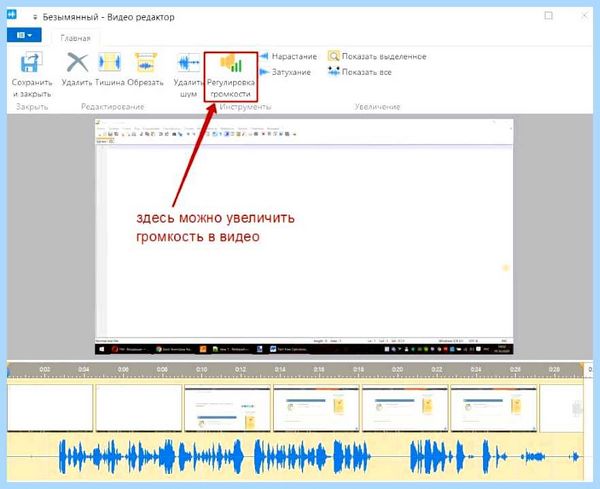This screenshot has height=489, width=600.
Task: Click the app icon in title bar
Action: pyautogui.click(x=12, y=15)
